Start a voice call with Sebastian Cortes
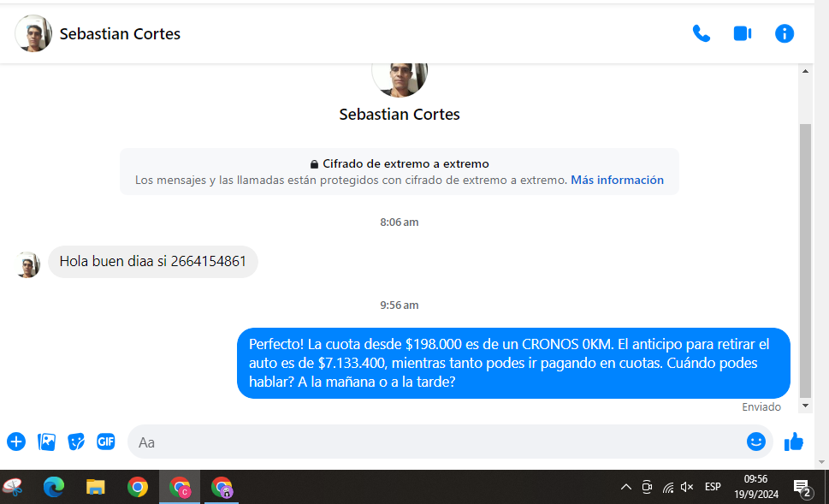 pyautogui.click(x=701, y=33)
